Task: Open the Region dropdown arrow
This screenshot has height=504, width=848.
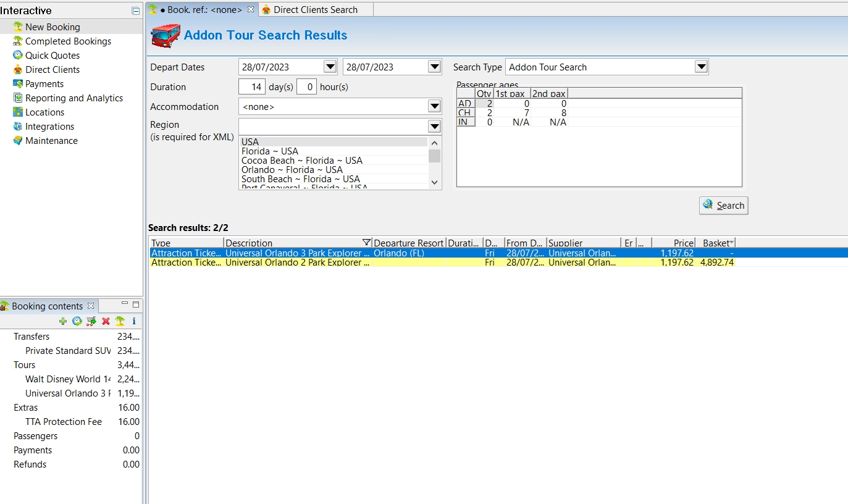Action: pyautogui.click(x=435, y=126)
